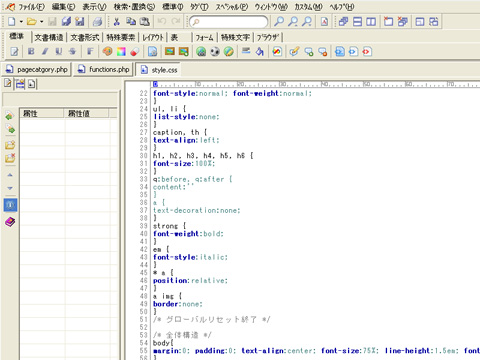
Task: Click the Print icon
Action: point(97,22)
